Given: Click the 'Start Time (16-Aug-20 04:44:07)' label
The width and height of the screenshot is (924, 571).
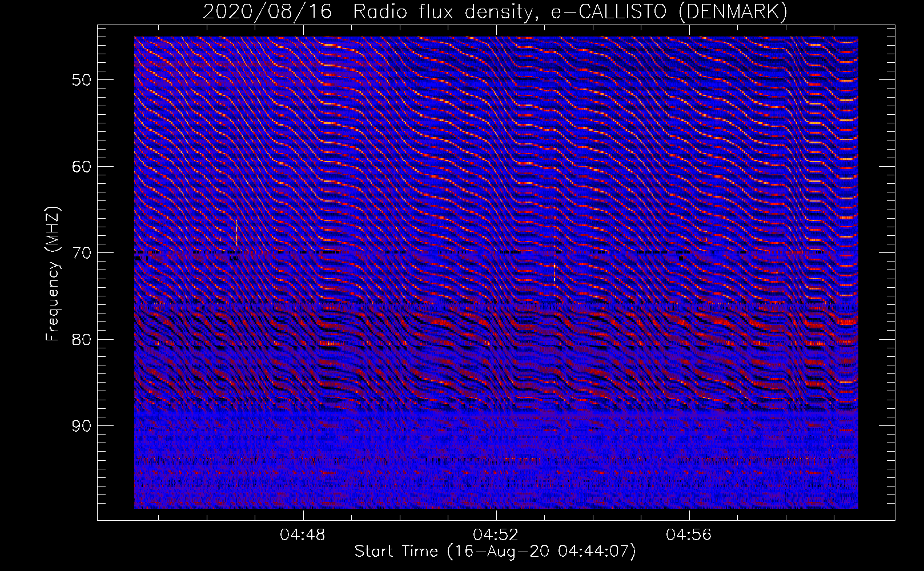Looking at the screenshot, I should click(x=495, y=552).
